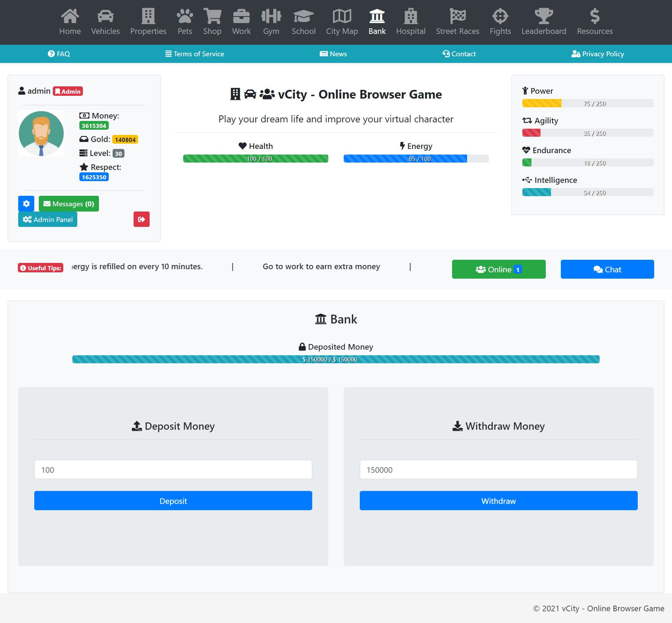Open the Privacy Policy link
This screenshot has width=672, height=623.
tap(598, 54)
